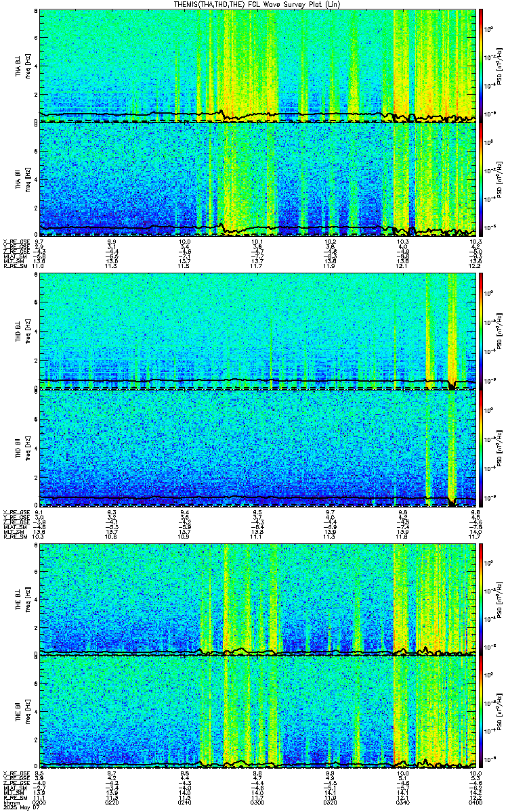
Task: Click the PSD [nT²/Hz] label of THD B-parallel
Action: [x=499, y=447]
